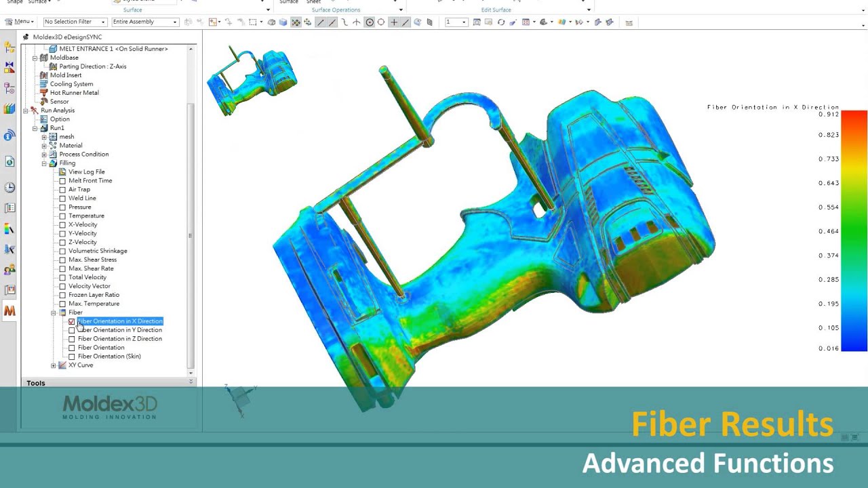
Task: Click the Fiber Orientation color legend bar
Action: click(x=854, y=231)
